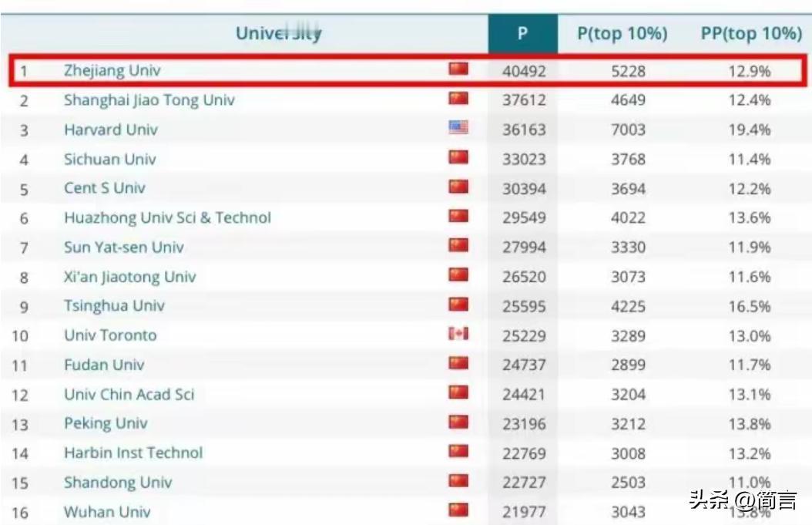Screen dimensions: 812x525
Task: Select the PP(top 10%) value 16.5%
Action: 750,306
